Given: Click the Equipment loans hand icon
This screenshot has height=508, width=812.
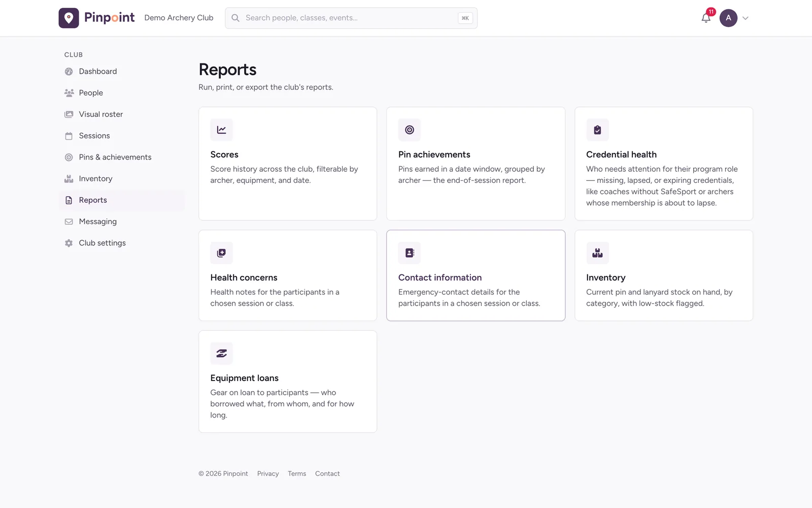Looking at the screenshot, I should click(x=222, y=353).
